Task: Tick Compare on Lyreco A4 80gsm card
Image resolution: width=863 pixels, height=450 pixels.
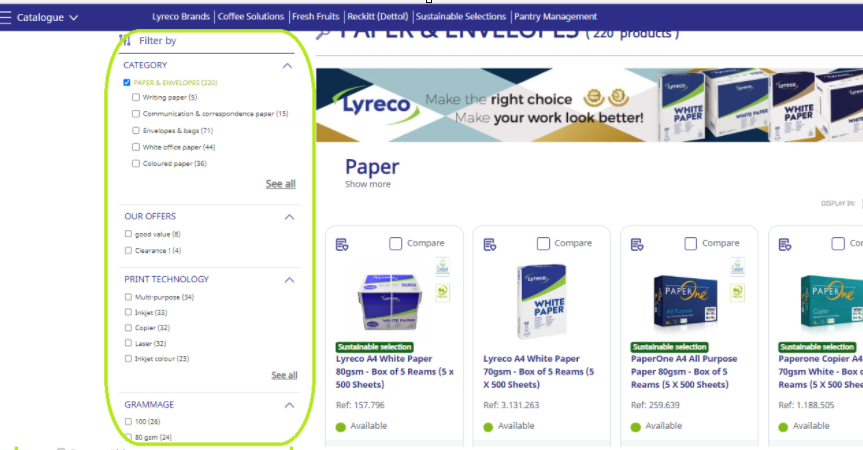Action: 395,243
